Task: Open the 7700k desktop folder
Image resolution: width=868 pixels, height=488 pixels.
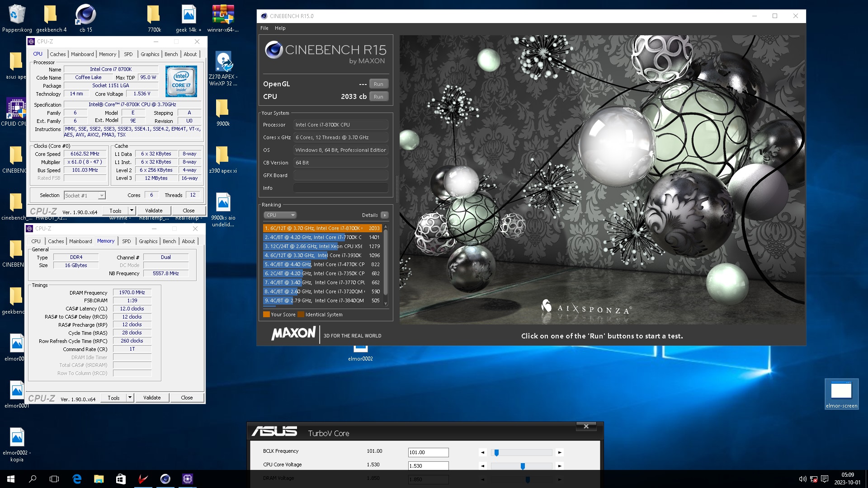Action: 154,18
